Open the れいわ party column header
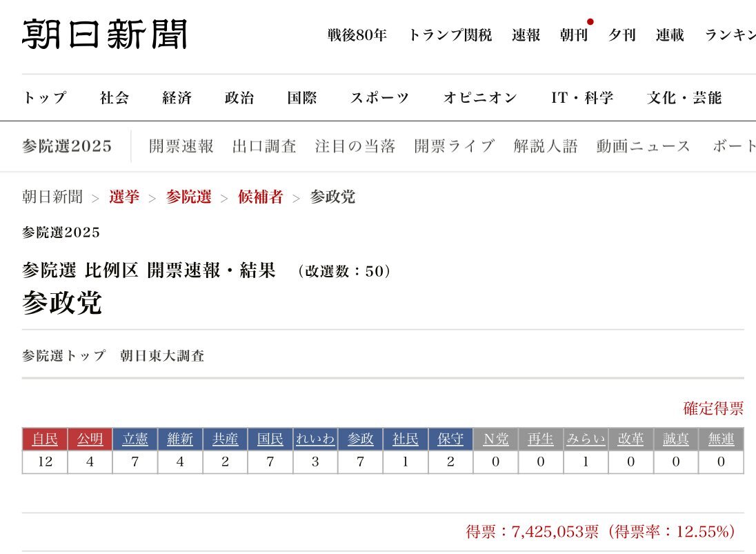Viewport: 756px width, 554px height. pyautogui.click(x=315, y=439)
